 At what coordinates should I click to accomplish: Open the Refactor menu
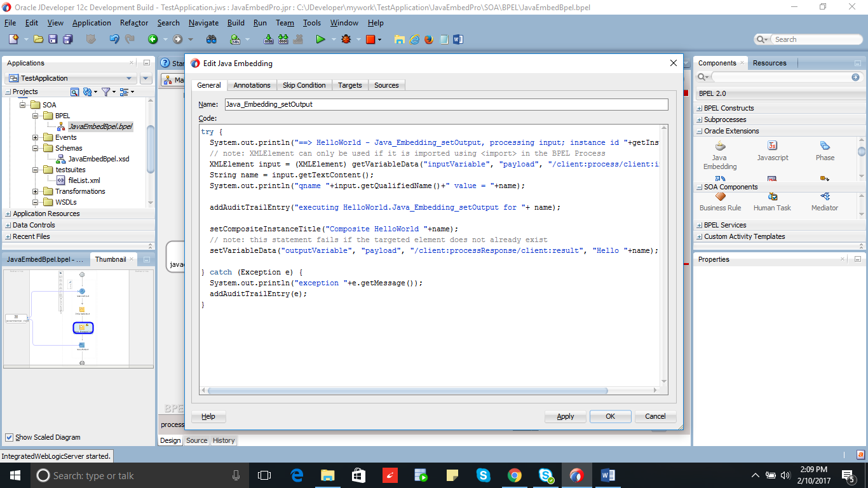pos(133,23)
